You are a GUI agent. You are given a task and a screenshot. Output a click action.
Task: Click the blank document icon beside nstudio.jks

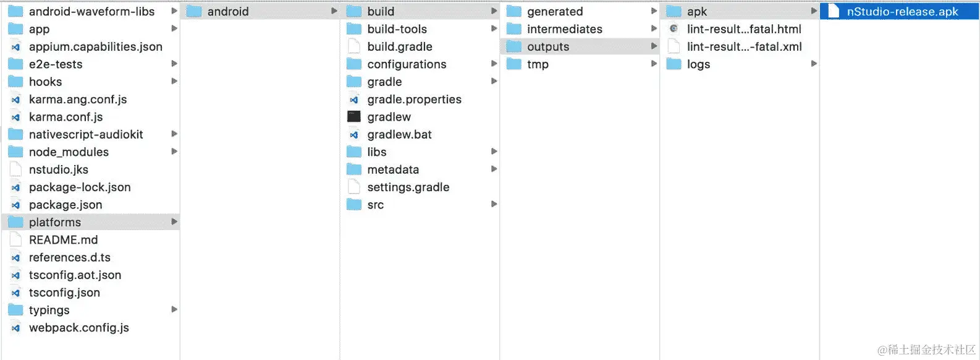coord(16,169)
